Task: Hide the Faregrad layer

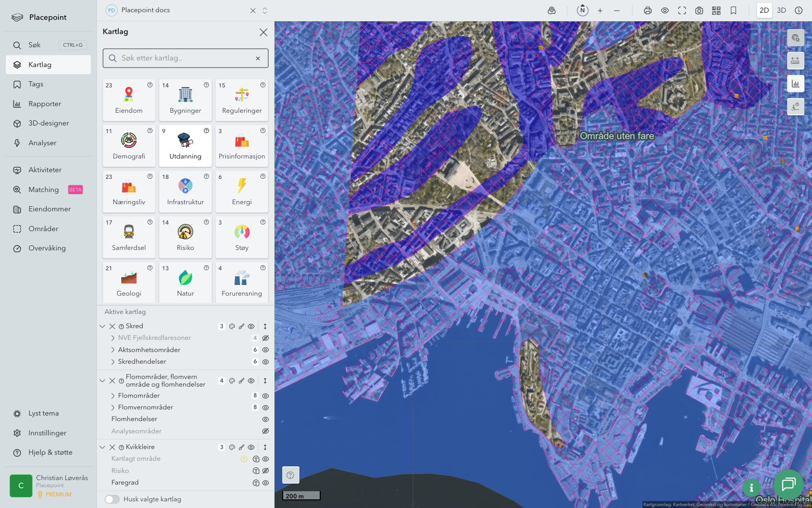Action: 265,483
